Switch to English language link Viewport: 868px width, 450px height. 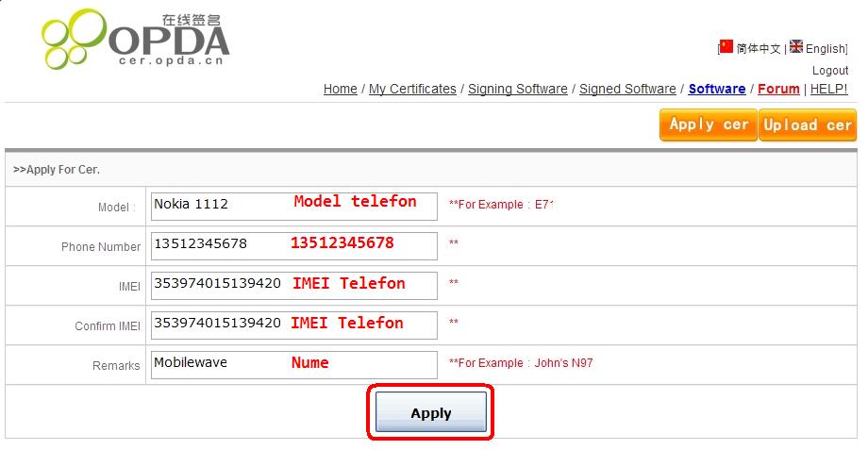click(x=825, y=49)
